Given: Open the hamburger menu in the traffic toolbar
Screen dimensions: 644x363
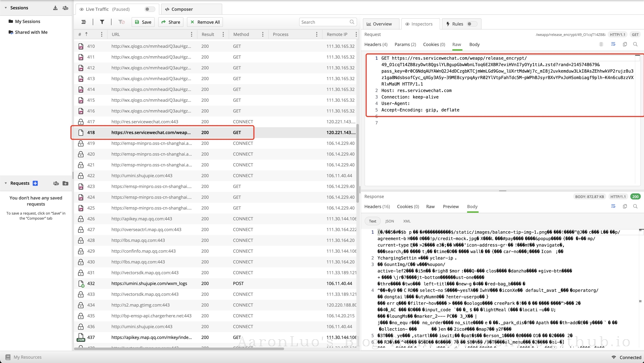Looking at the screenshot, I should pos(84,22).
